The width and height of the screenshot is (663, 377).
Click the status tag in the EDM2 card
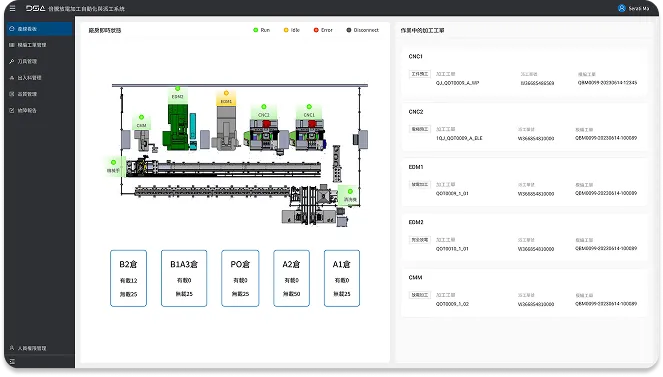(419, 240)
